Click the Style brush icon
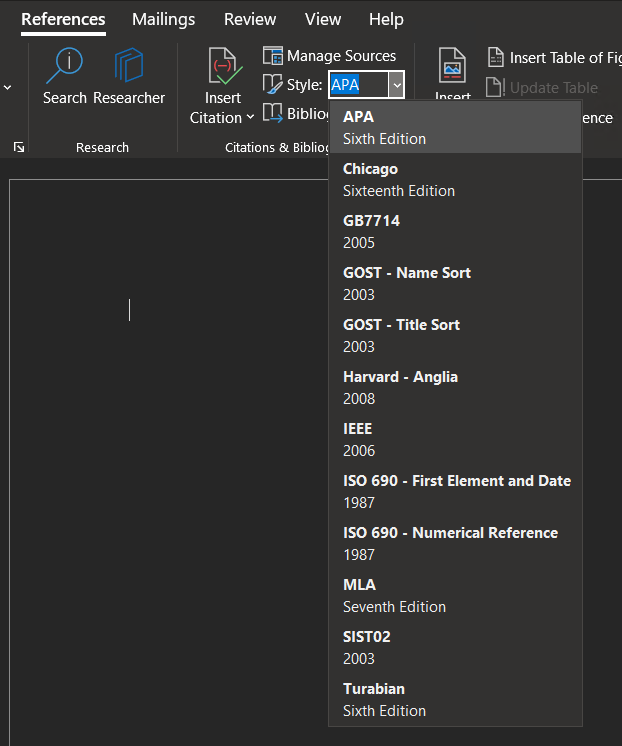The height and width of the screenshot is (746, 622). coord(272,84)
